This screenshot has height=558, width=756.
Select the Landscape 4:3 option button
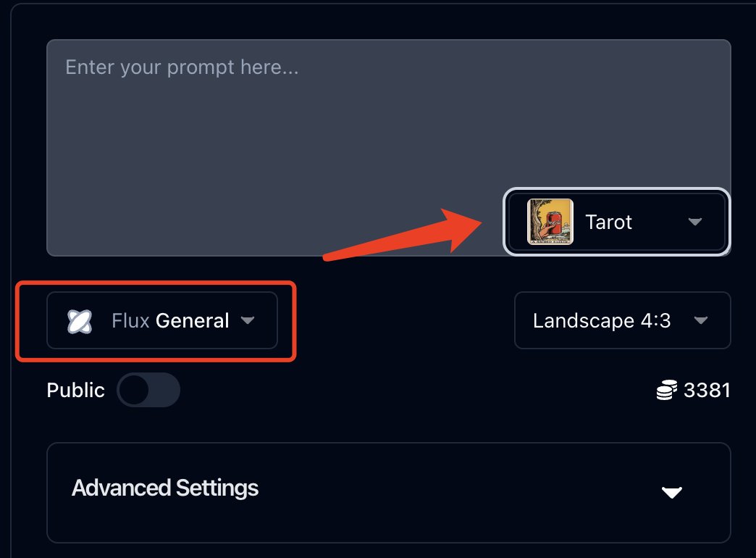[621, 320]
